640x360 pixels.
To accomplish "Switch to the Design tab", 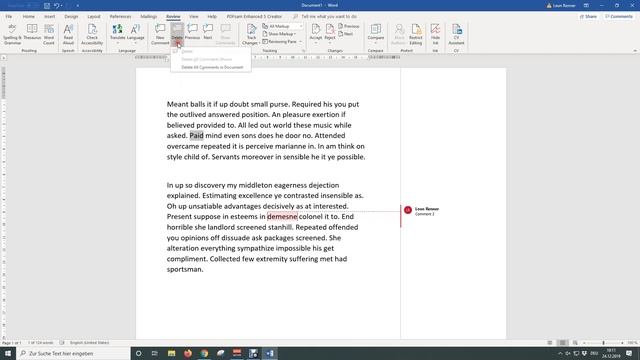I will (x=71, y=16).
